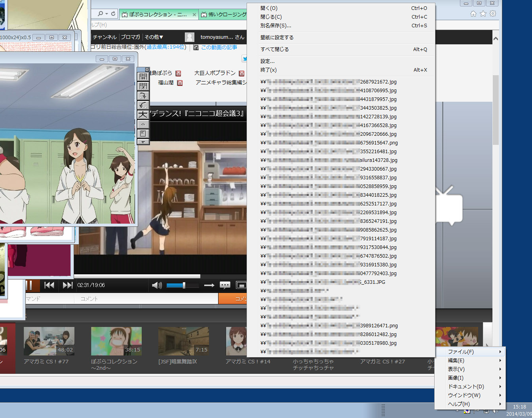The image size is (532, 418).
Task: Expand the 表示(V) submenu
Action: click(x=470, y=369)
